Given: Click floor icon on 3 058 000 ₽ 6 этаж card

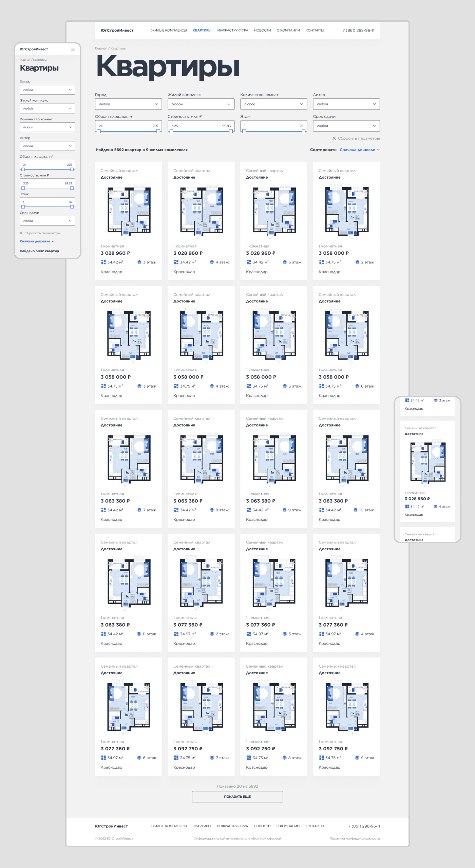Looking at the screenshot, I should pyautogui.click(x=357, y=386).
